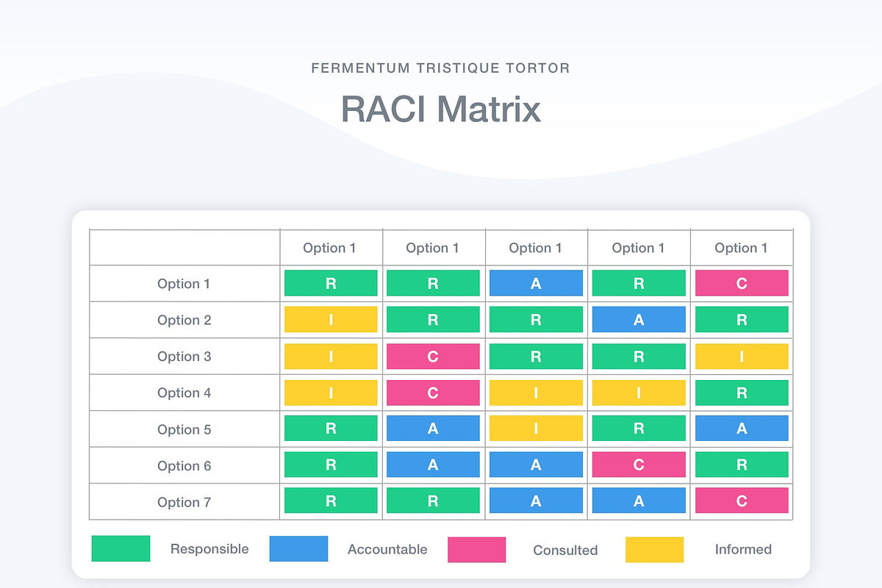Select the "Option 4" row label
This screenshot has width=882, height=588.
click(x=184, y=392)
